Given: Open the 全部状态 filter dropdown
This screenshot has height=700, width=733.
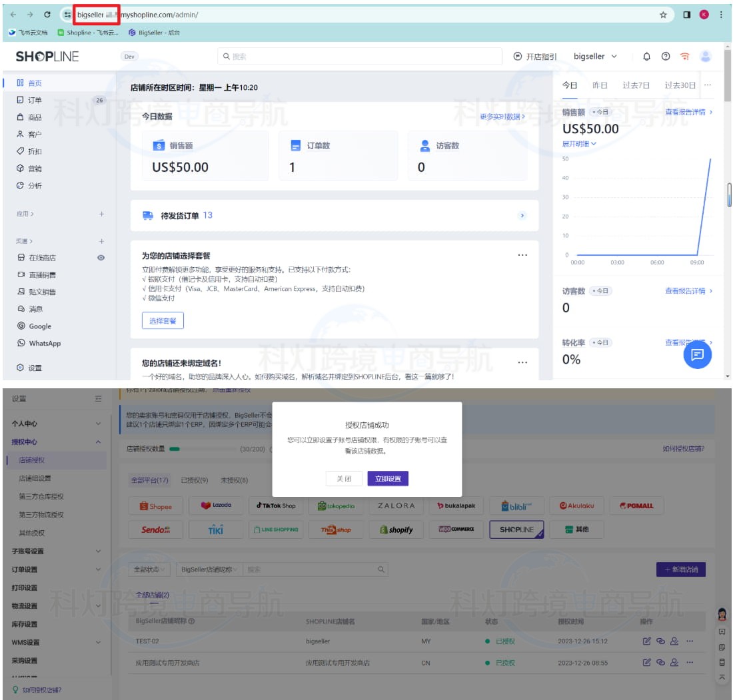Looking at the screenshot, I should pos(151,569).
